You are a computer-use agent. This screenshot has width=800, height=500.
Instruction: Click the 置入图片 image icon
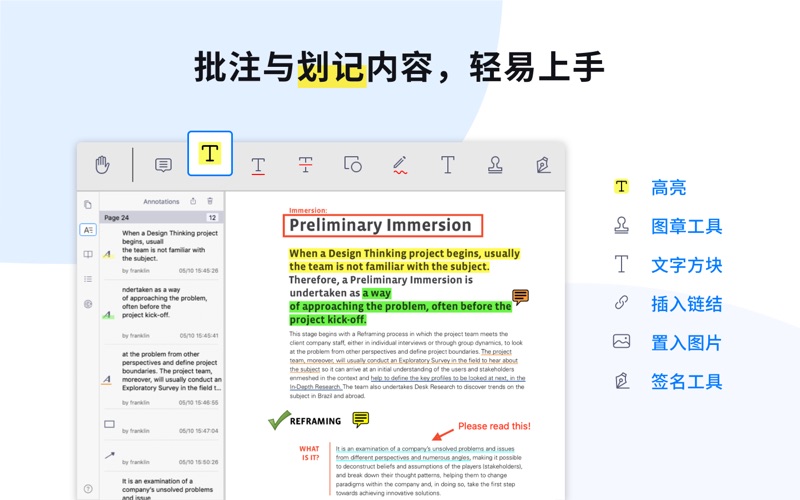click(x=621, y=341)
